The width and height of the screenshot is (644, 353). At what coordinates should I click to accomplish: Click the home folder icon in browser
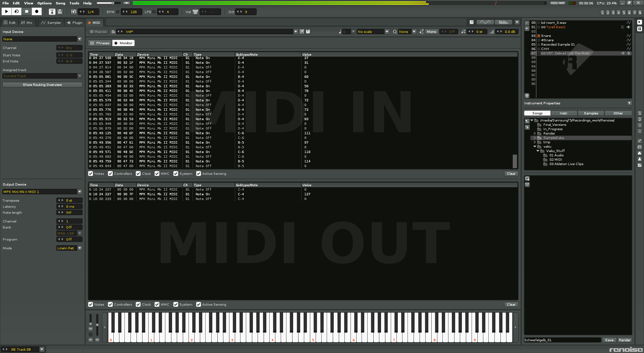(x=640, y=153)
